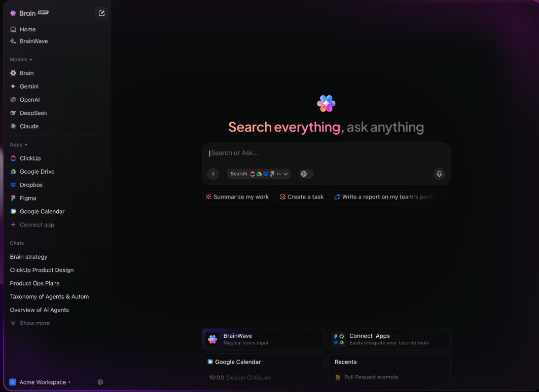Click the Chats section heading

[17, 243]
